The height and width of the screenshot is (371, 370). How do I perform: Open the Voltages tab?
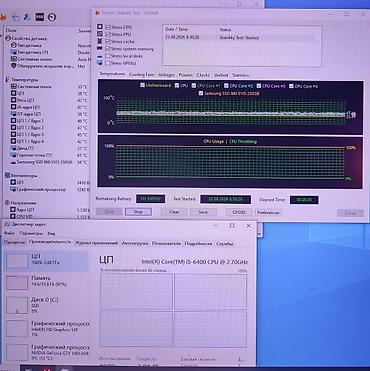coord(166,75)
